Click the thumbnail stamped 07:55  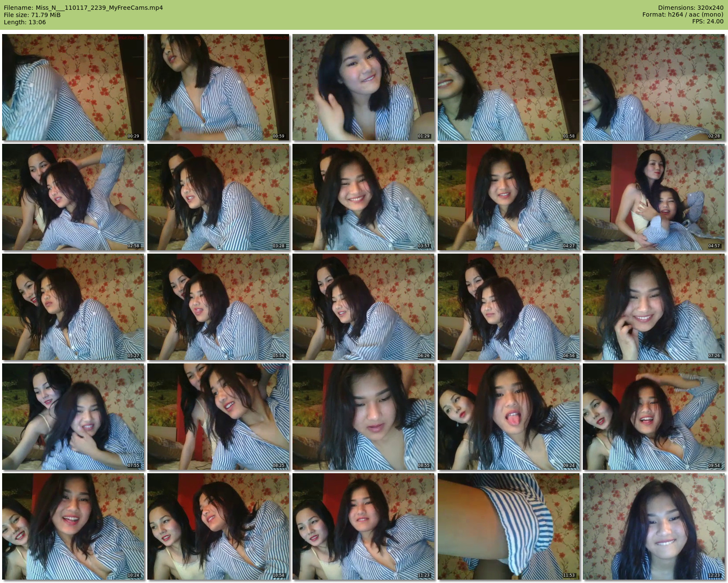click(73, 417)
